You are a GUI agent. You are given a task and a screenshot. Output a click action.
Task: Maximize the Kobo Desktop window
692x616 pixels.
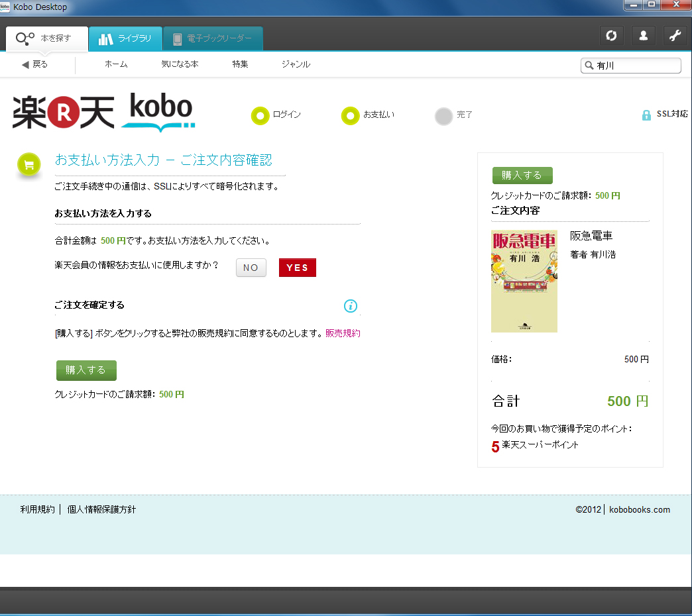click(652, 5)
